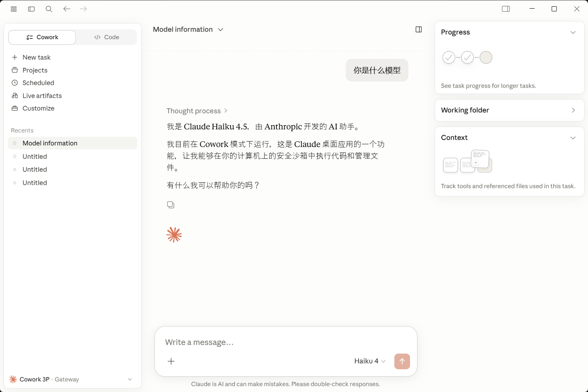Click the first checked progress step circle
This screenshot has width=588, height=392.
[449, 58]
